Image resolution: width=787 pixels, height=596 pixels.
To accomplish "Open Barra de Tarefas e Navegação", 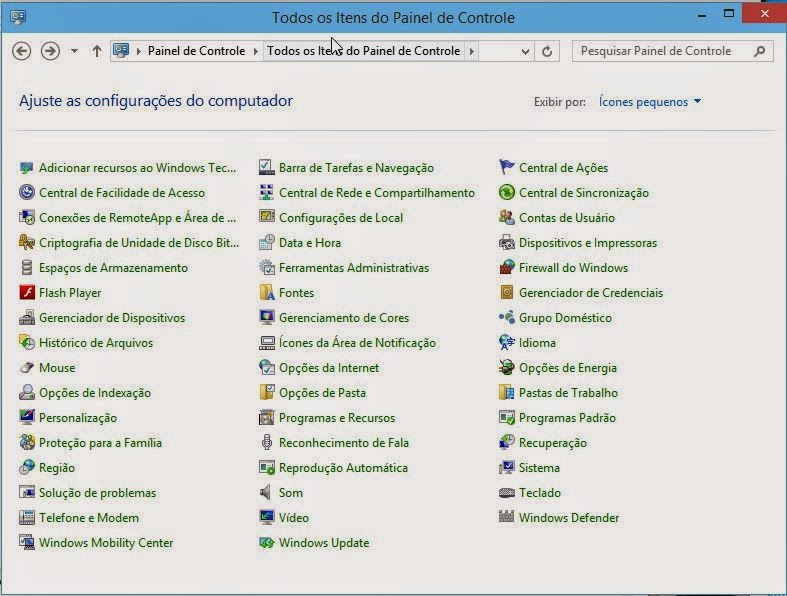I will 356,168.
